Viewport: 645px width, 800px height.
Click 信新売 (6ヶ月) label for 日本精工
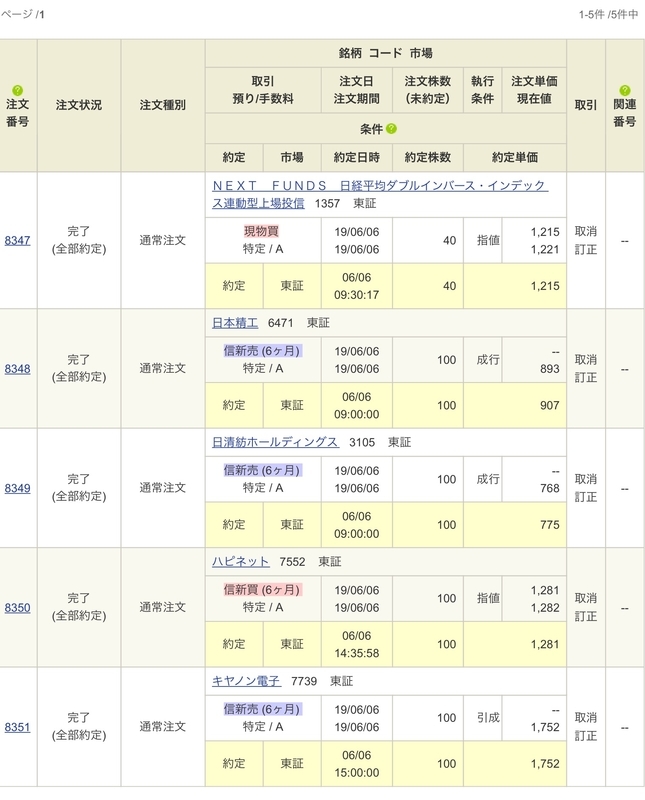262,351
